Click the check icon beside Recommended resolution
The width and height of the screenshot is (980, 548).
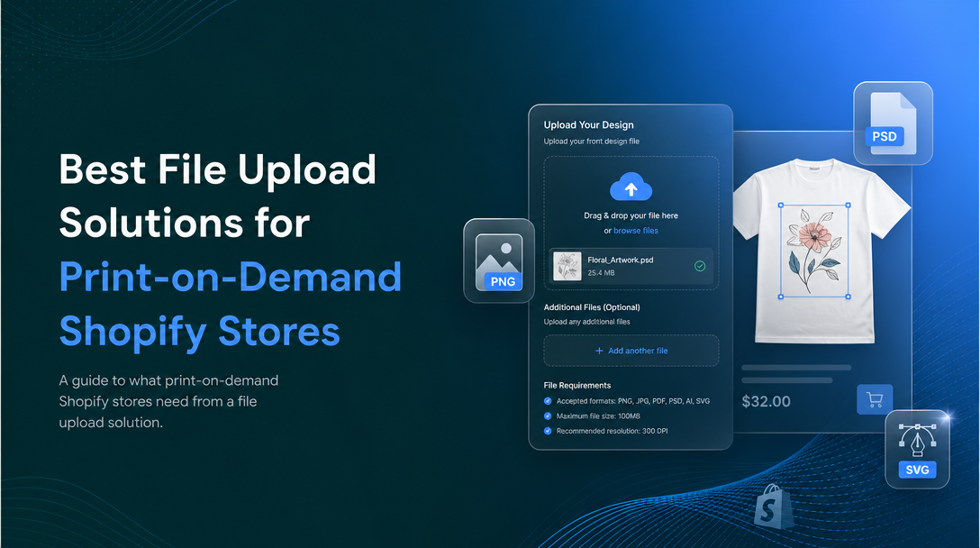(x=548, y=431)
